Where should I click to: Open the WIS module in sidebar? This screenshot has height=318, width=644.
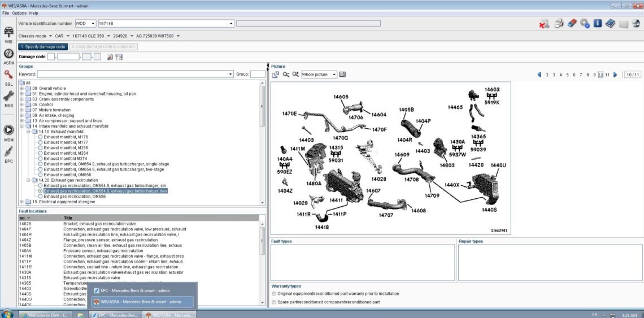point(8,34)
